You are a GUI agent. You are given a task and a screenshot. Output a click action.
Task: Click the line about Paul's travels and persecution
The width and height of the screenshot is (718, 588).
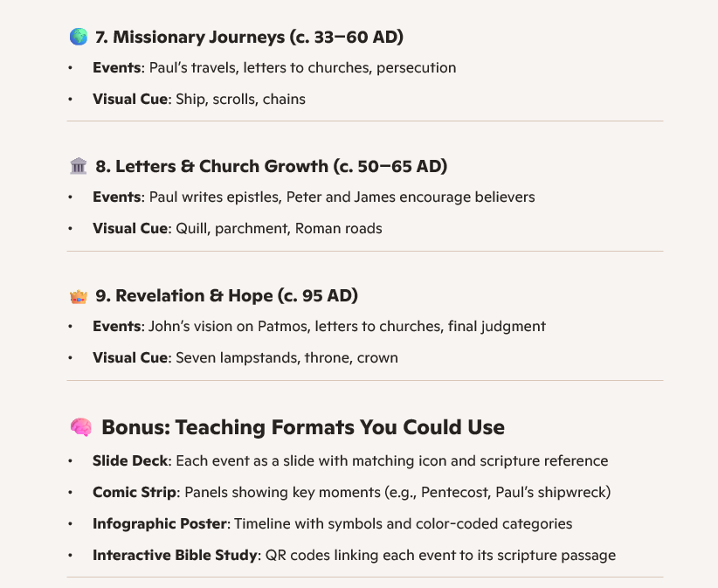(x=302, y=67)
